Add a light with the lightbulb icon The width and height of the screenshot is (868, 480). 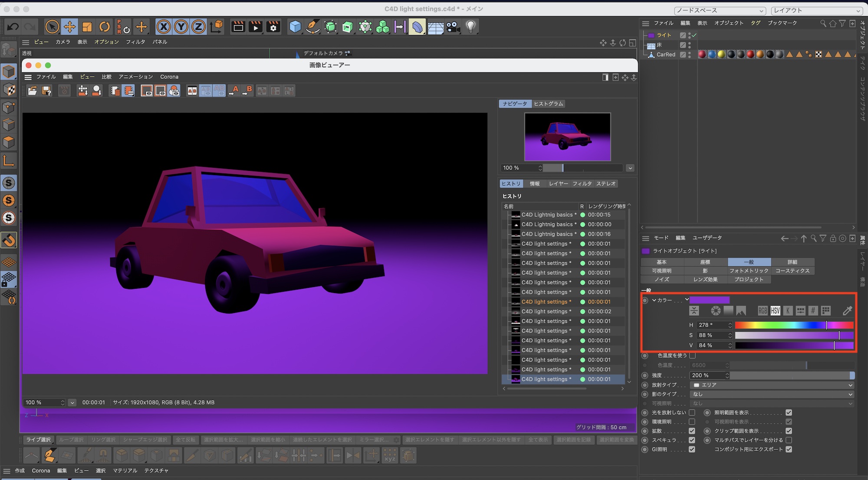click(x=470, y=27)
